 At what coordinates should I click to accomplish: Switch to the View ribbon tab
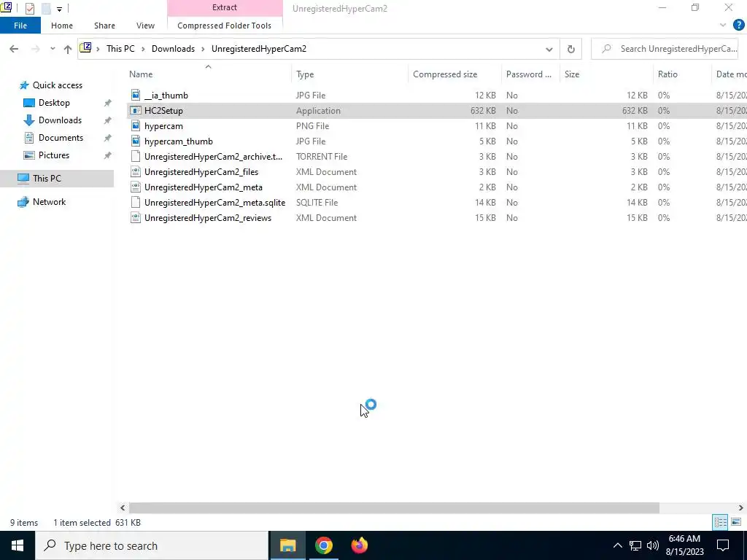pyautogui.click(x=145, y=26)
